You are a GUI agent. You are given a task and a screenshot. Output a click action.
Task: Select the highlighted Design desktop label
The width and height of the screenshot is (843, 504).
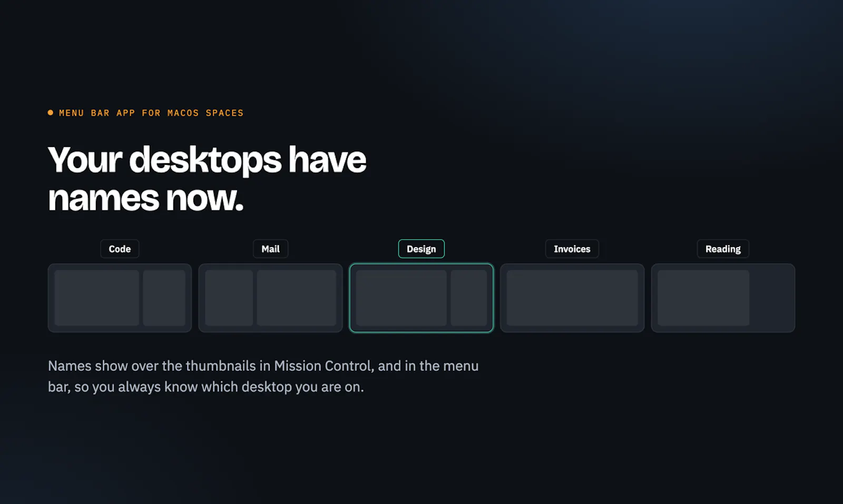(x=421, y=249)
